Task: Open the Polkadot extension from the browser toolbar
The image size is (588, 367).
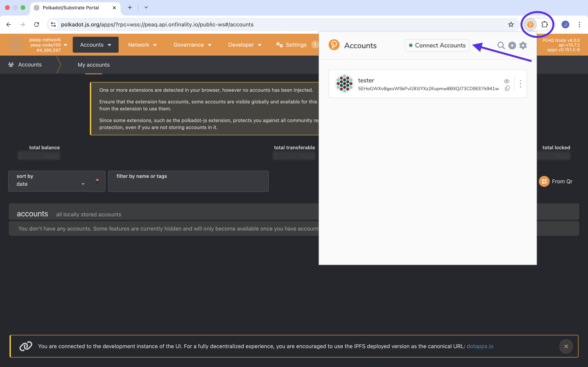Action: [530, 24]
